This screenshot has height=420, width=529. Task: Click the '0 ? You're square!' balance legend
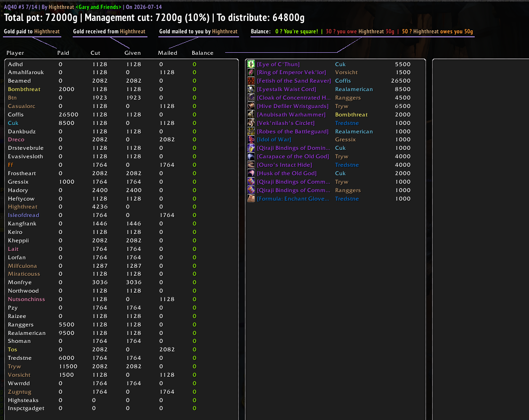(296, 31)
